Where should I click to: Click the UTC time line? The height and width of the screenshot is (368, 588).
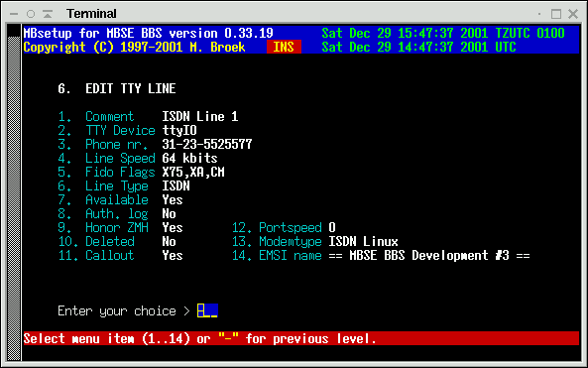click(418, 47)
